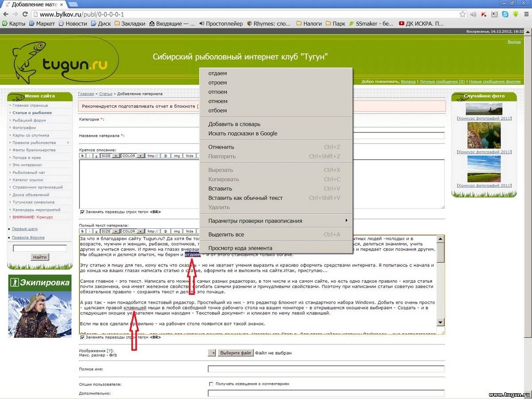Bookmark the page with the star icon

click(463, 14)
